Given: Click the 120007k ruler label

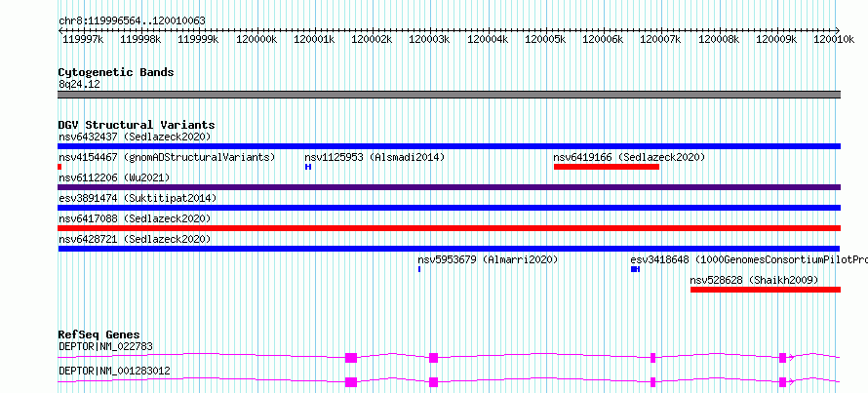Looking at the screenshot, I should 661,39.
